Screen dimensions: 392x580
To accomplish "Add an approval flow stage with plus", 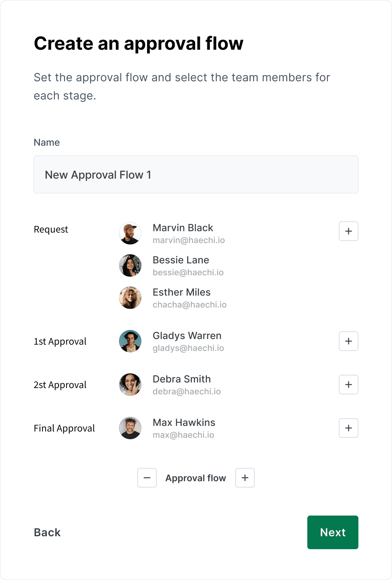I will point(245,478).
